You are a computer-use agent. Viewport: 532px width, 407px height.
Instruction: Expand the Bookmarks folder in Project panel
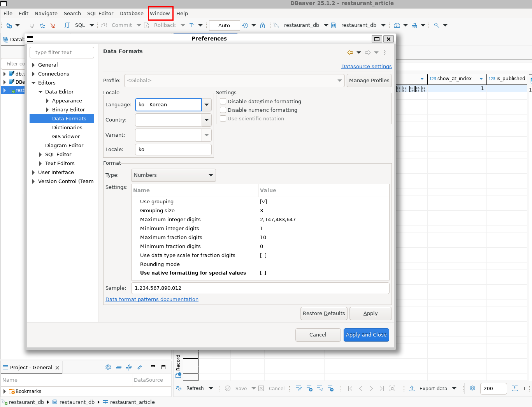(x=5, y=391)
